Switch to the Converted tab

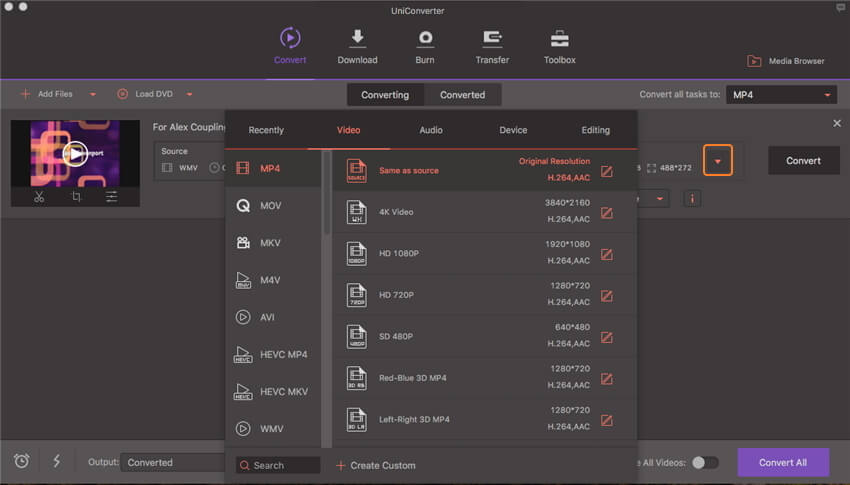click(462, 95)
